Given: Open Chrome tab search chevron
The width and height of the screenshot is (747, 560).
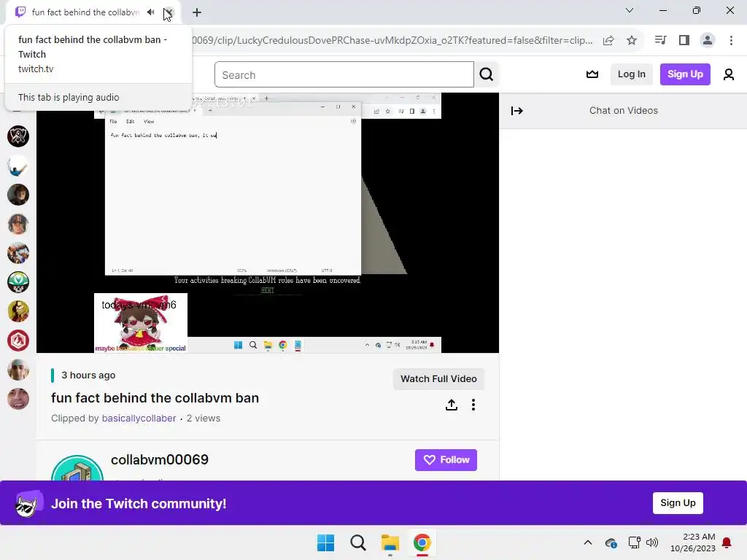Looking at the screenshot, I should coord(630,10).
